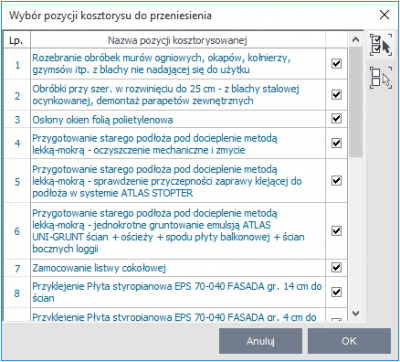Toggle checkbox for row 6 UNI-GRUNT gruntowanie
This screenshot has width=400, height=362.
tap(336, 231)
